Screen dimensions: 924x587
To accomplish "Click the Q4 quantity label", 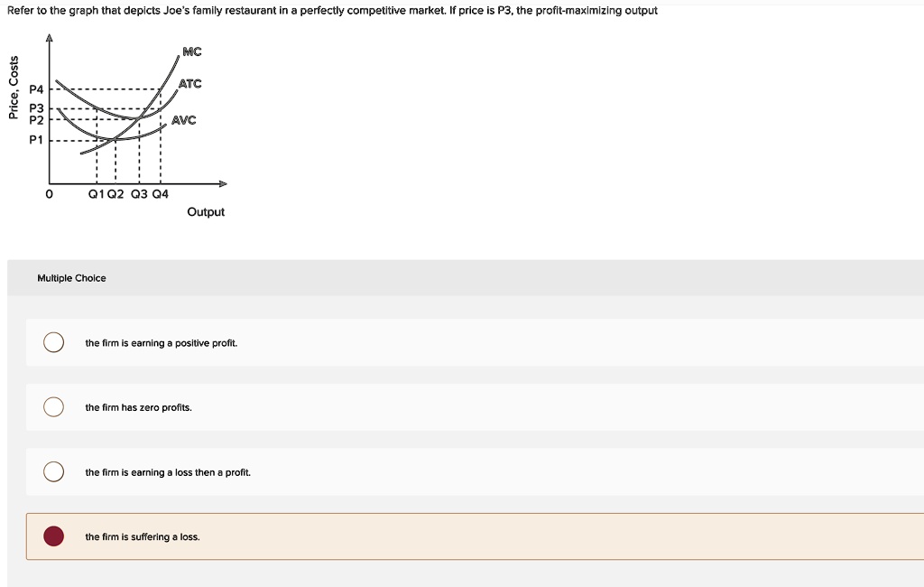I will [x=161, y=194].
